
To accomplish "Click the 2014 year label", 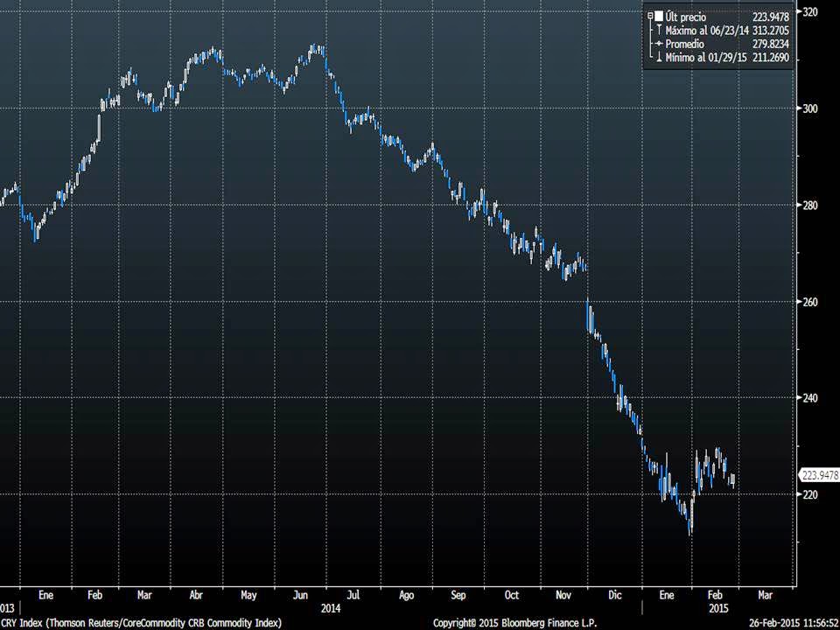I will point(331,609).
